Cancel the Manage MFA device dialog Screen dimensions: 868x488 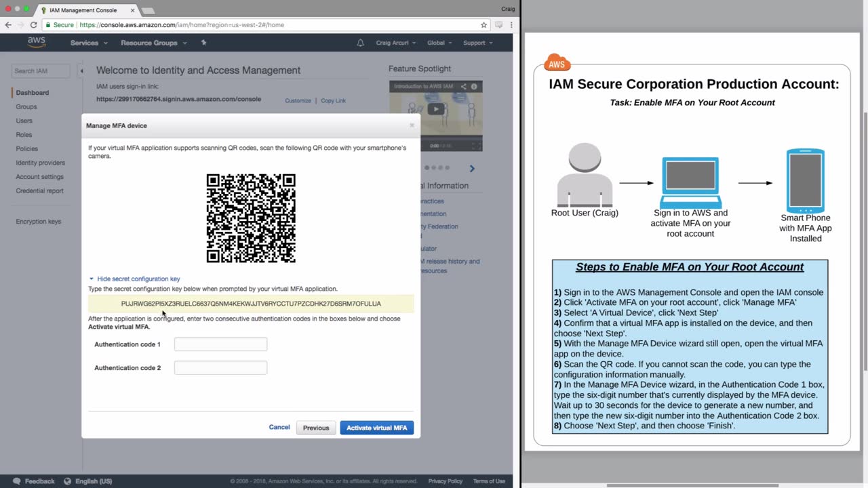(279, 427)
